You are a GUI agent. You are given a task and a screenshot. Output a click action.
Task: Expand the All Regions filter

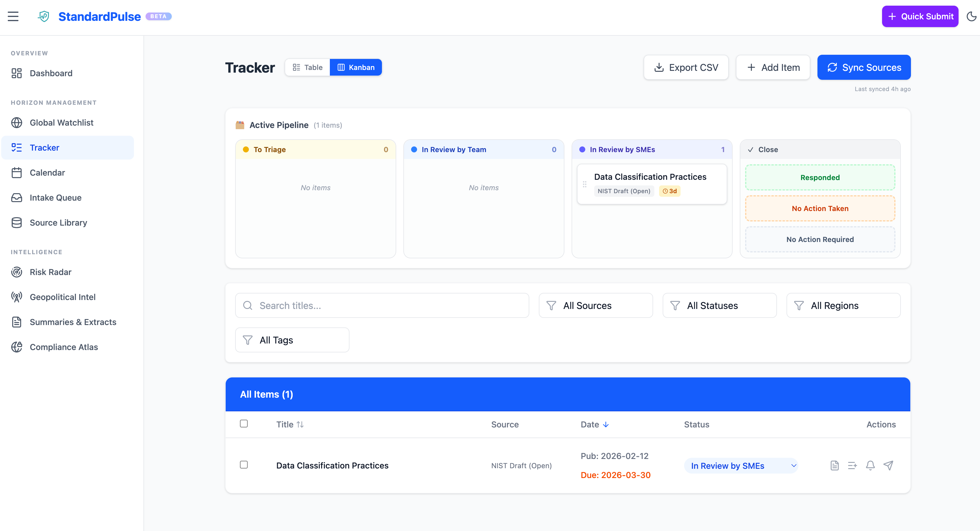coord(843,305)
